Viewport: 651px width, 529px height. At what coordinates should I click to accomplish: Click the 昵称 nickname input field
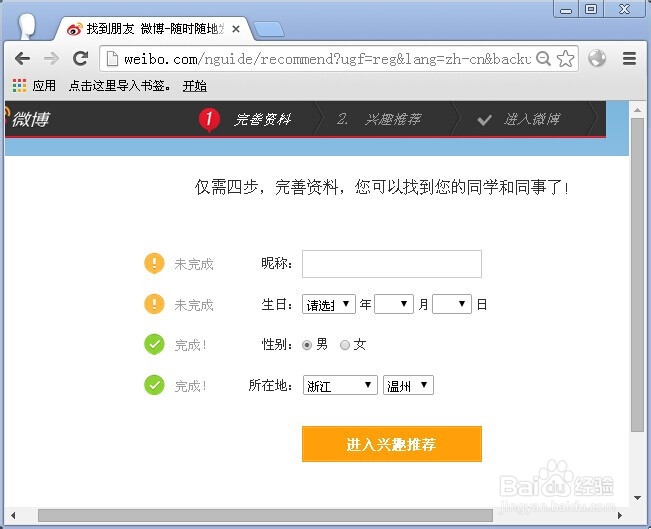click(x=392, y=264)
